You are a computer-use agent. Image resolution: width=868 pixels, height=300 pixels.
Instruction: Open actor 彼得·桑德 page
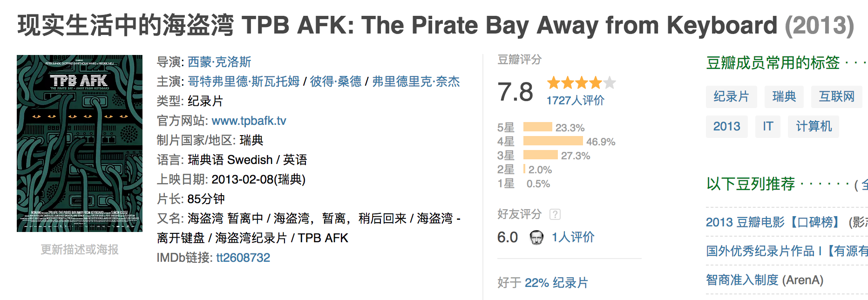(336, 82)
